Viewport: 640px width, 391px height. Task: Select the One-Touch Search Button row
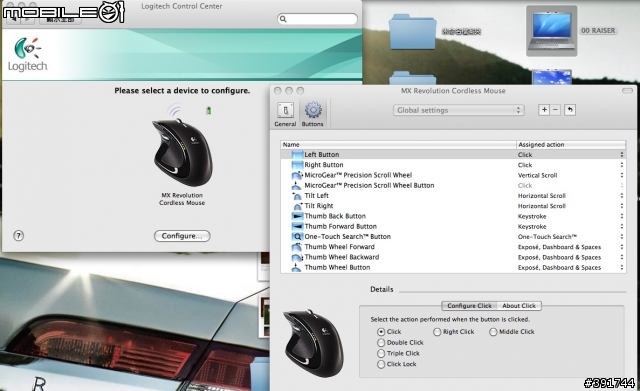453,236
